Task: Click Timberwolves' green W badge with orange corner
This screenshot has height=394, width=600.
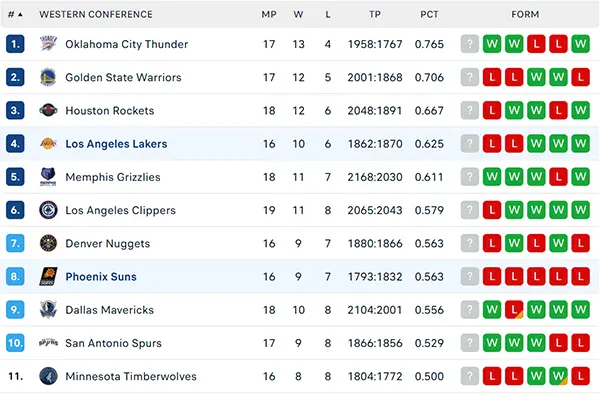Action: tap(558, 376)
